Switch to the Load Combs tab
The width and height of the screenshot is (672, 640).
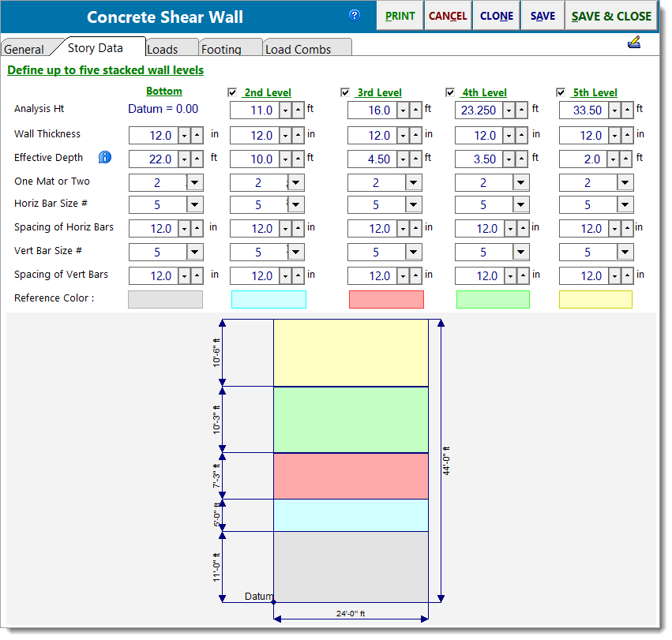(x=307, y=48)
